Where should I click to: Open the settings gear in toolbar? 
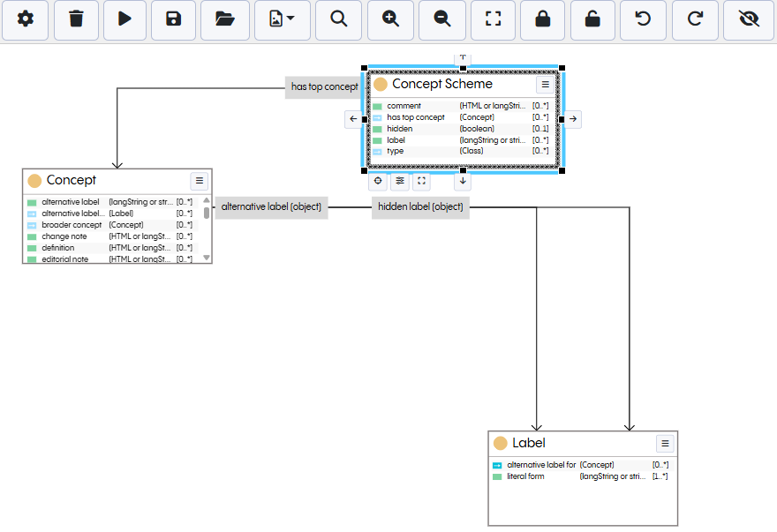(x=26, y=19)
